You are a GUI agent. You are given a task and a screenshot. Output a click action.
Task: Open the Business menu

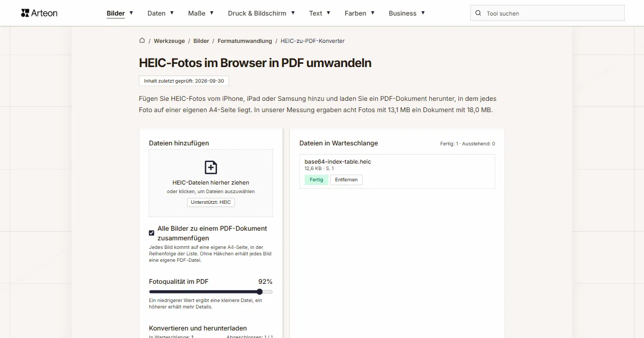402,13
